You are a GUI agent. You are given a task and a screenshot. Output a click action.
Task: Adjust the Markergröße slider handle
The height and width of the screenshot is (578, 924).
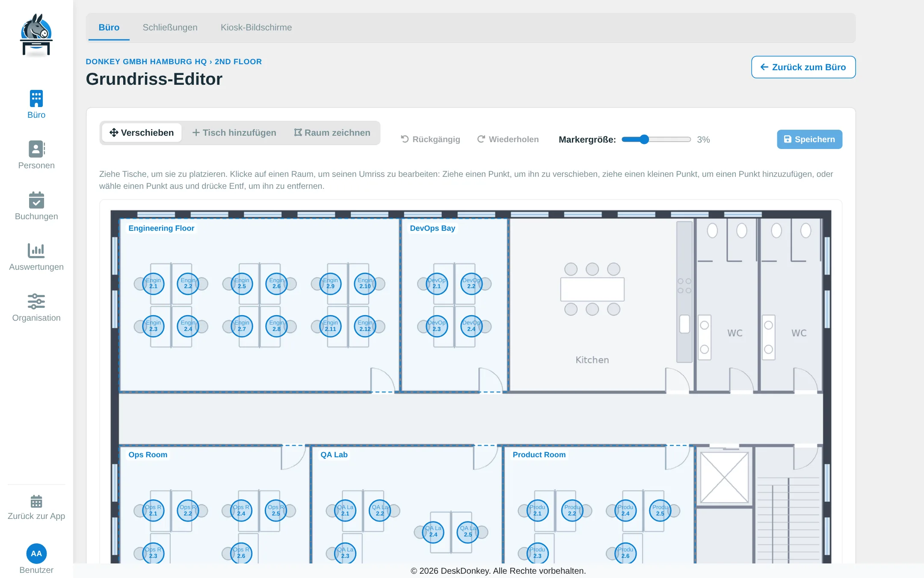coord(644,139)
